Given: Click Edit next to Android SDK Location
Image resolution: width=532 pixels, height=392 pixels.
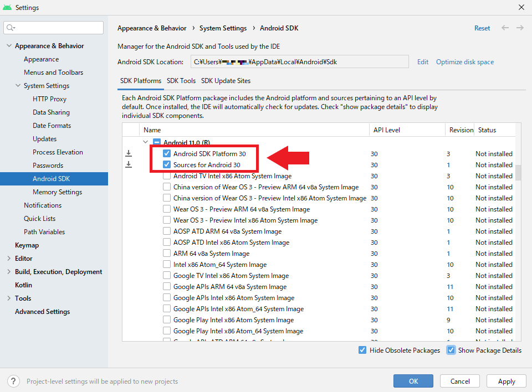Looking at the screenshot, I should click(x=423, y=61).
